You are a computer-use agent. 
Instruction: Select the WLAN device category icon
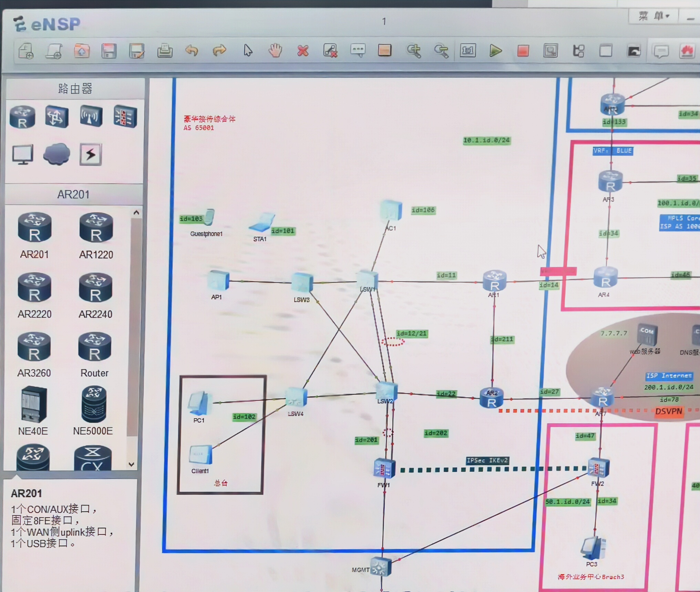pos(91,116)
